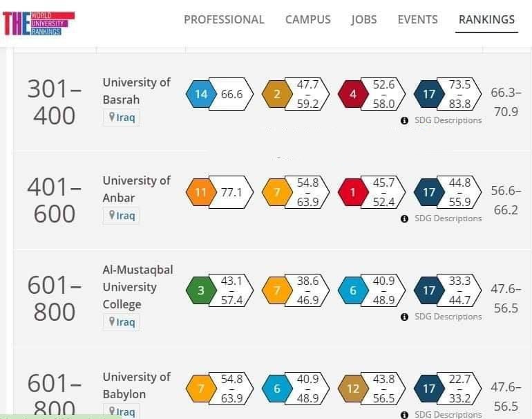
Task: Select the Rankings tab
Action: coord(486,19)
